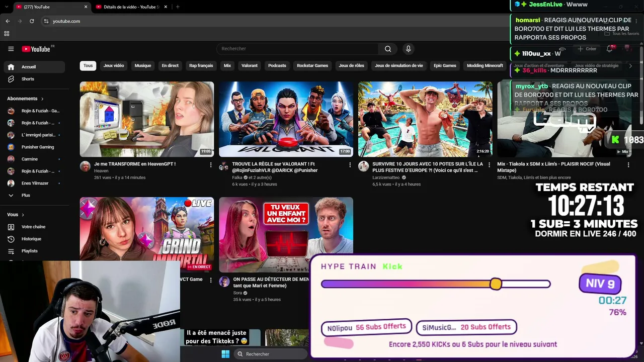Open more options for SURVIVRE 10 JOURS video

[x=489, y=165]
